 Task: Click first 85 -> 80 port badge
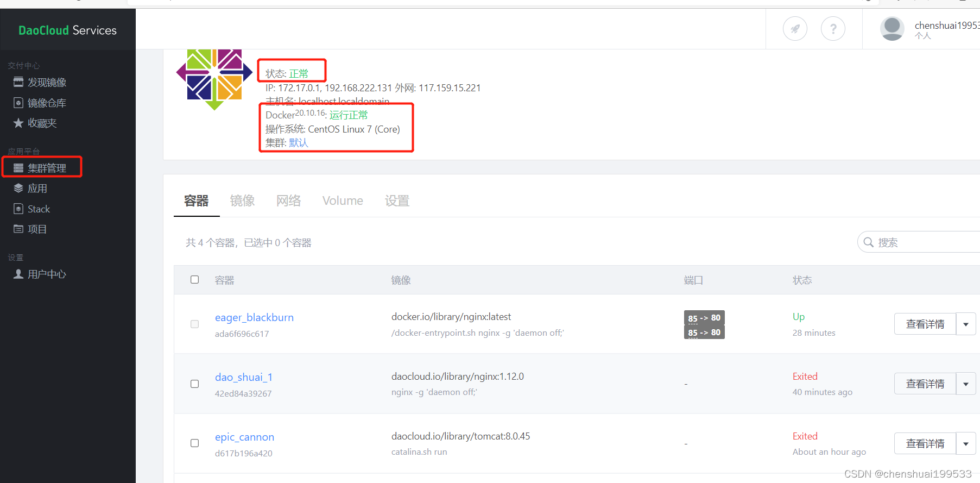(704, 318)
